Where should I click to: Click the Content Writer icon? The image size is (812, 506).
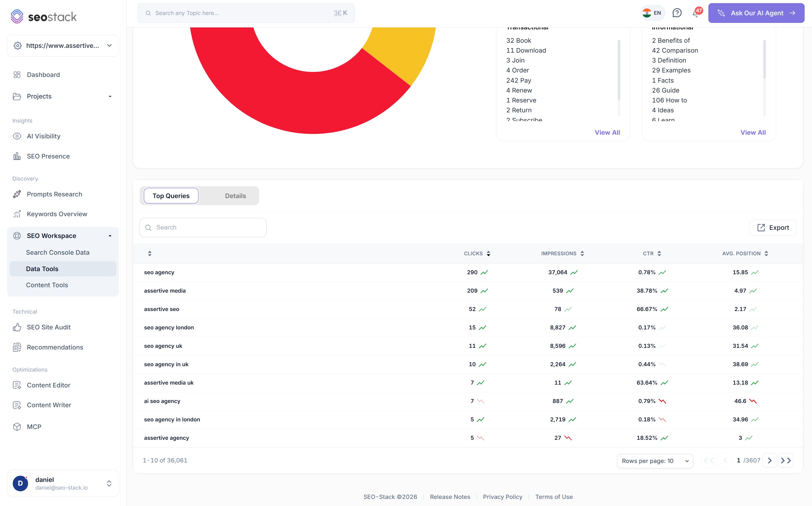click(17, 405)
